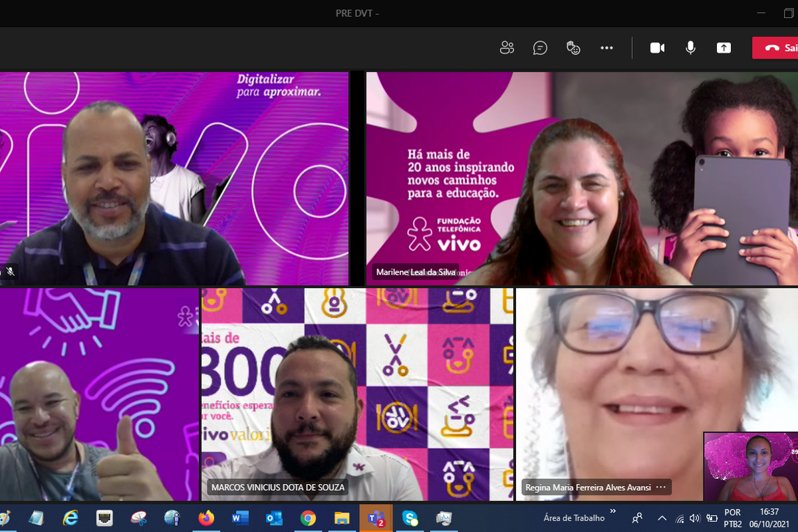This screenshot has width=798, height=532.
Task: Open the globe with info badge taskbar app
Action: (x=172, y=518)
